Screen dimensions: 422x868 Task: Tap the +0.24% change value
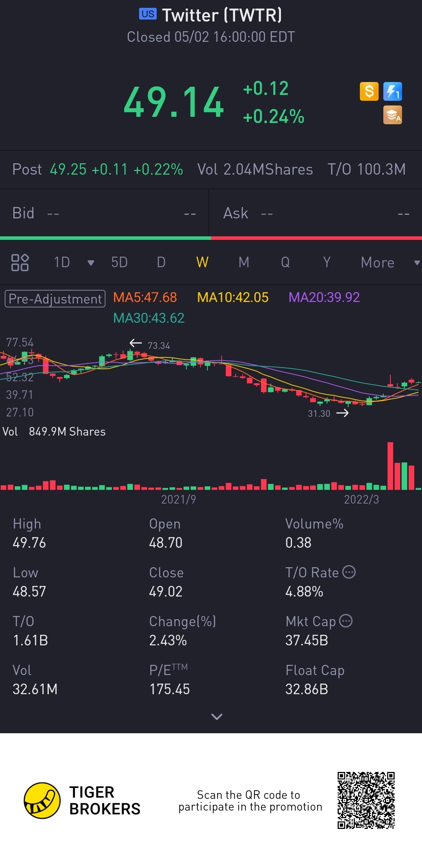click(274, 116)
